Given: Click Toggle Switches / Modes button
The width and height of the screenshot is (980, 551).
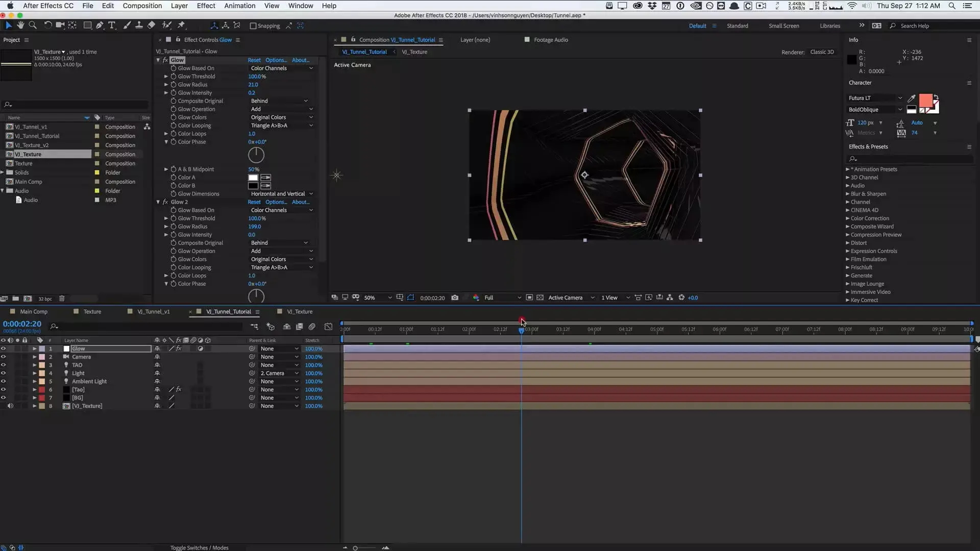Looking at the screenshot, I should pos(199,547).
